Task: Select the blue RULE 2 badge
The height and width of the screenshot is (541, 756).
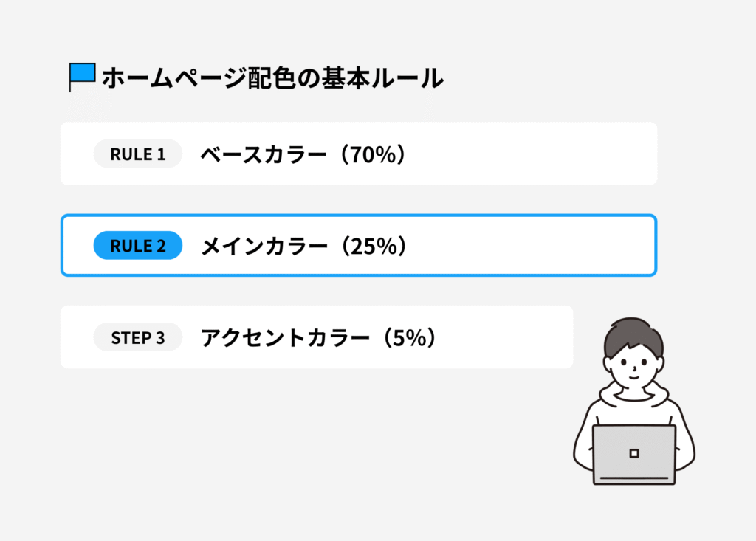Action: (x=137, y=246)
